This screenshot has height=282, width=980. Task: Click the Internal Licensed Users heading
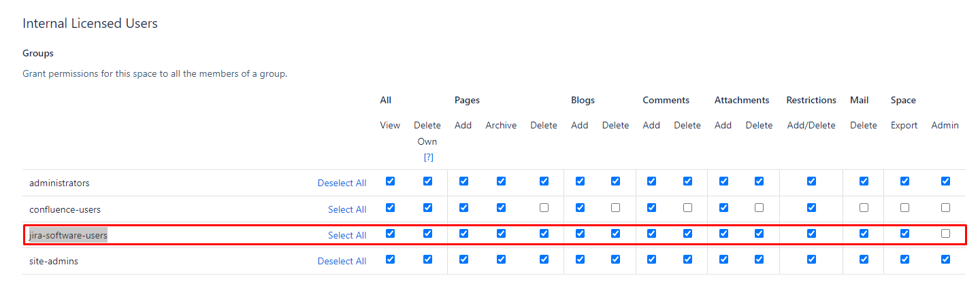point(90,24)
